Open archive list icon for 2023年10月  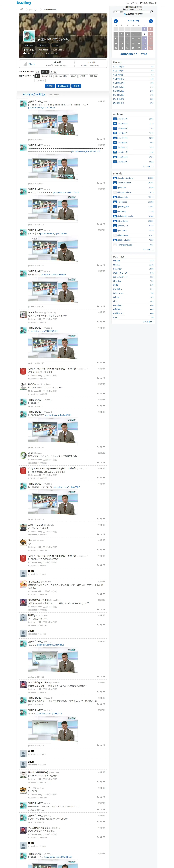tap(115, 162)
